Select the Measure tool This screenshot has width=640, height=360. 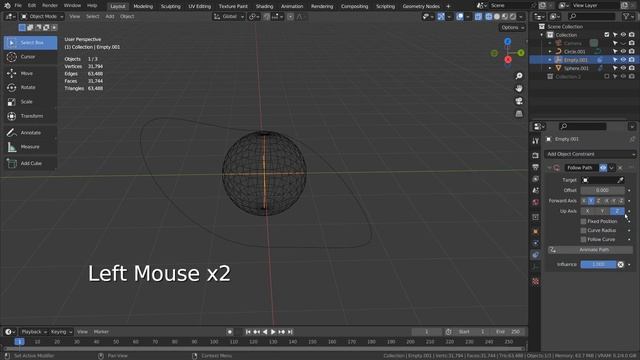tap(30, 147)
